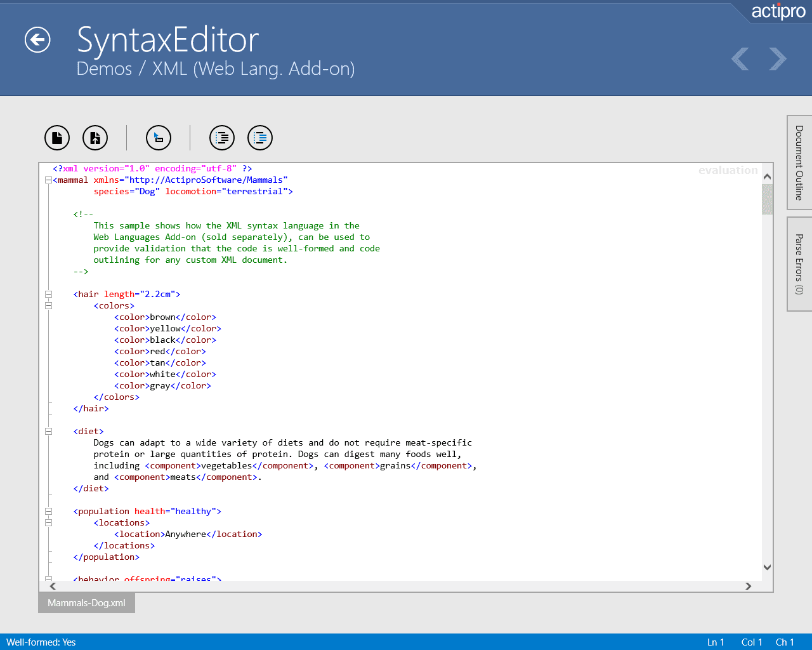The width and height of the screenshot is (812, 650).
Task: Click the color brown element line
Action: (165, 317)
